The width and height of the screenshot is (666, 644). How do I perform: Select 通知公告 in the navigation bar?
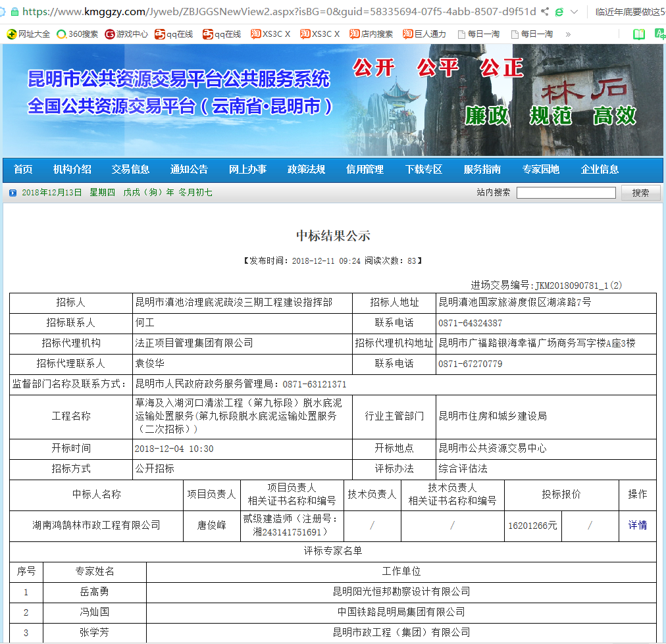pyautogui.click(x=189, y=170)
